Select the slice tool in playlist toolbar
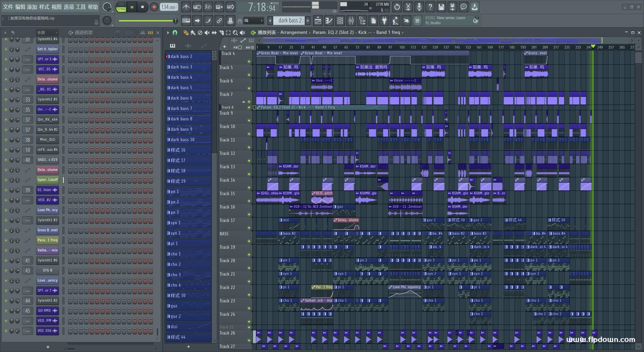This screenshot has height=352, width=644. [221, 33]
